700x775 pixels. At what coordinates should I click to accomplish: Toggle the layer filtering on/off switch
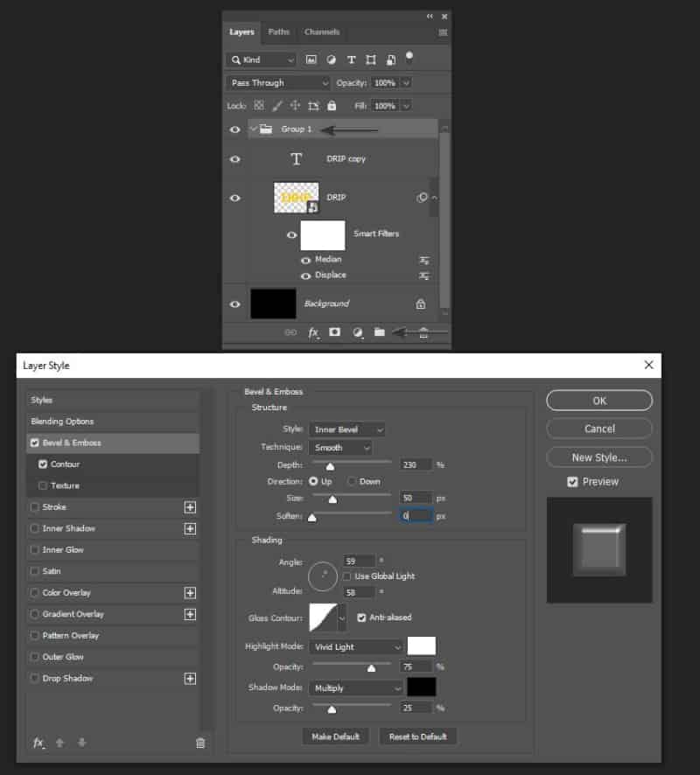coord(409,58)
